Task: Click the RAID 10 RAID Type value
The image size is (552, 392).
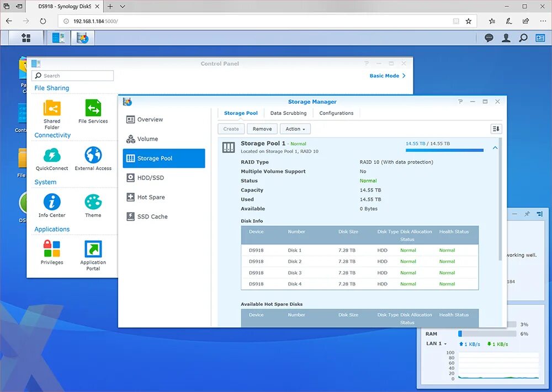Action: (x=396, y=162)
